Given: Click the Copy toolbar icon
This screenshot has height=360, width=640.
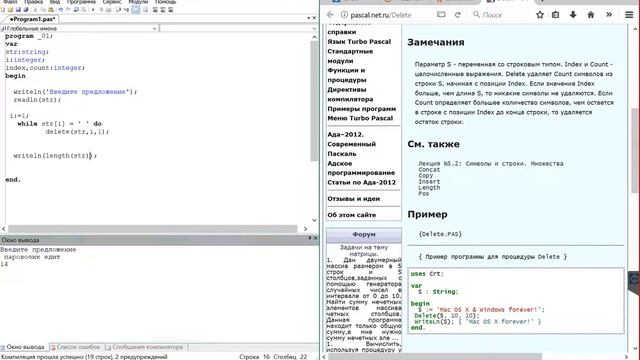Looking at the screenshot, I should pos(43,10).
